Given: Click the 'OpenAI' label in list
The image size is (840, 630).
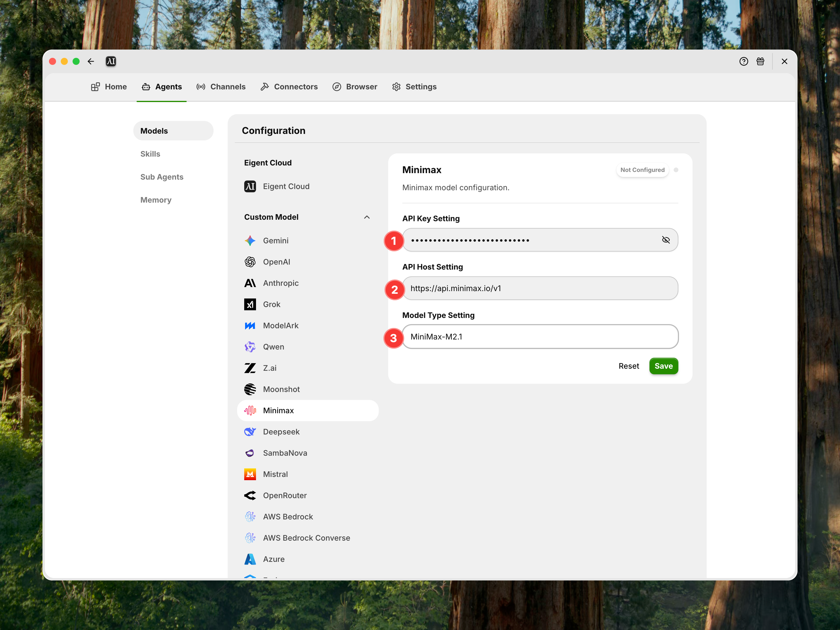Looking at the screenshot, I should [x=276, y=262].
